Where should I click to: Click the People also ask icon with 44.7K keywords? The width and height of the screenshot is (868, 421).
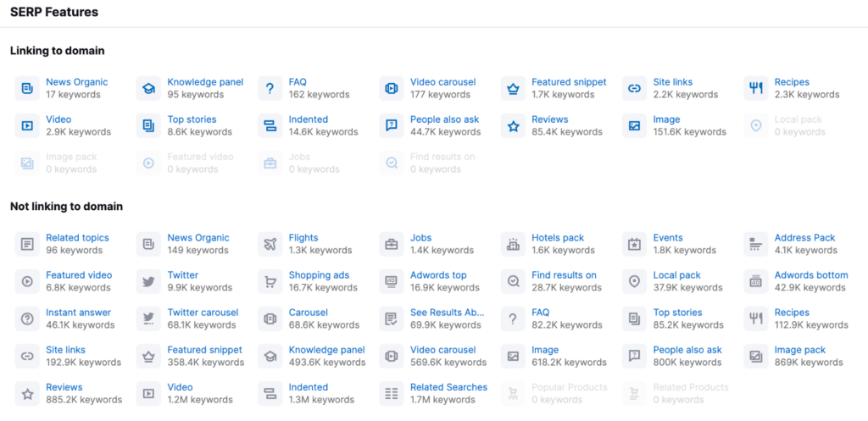pyautogui.click(x=392, y=125)
